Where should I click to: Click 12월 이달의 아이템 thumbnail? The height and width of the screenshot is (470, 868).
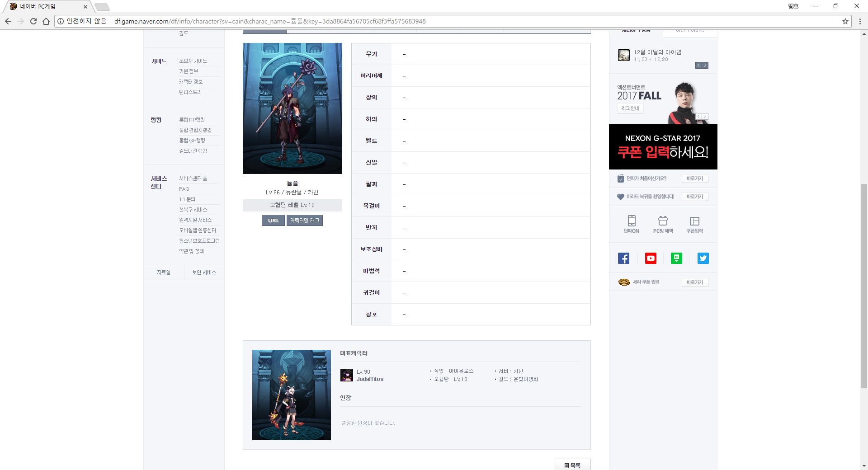[624, 55]
